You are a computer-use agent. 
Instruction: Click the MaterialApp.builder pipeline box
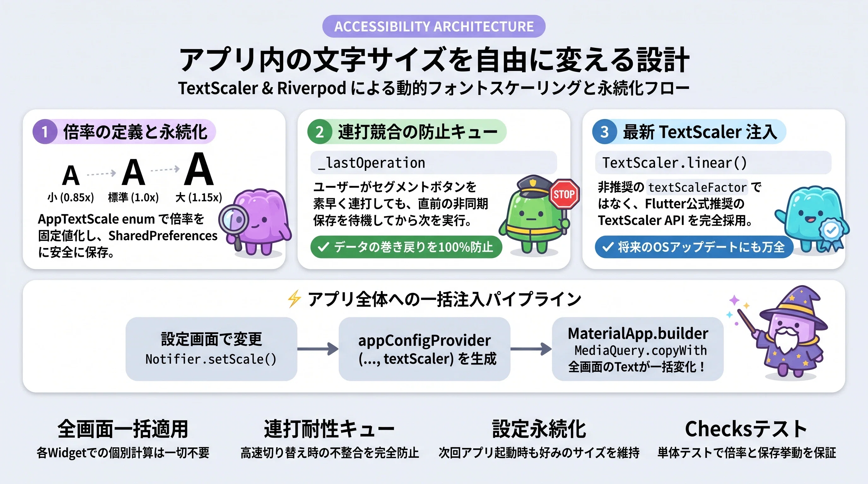pyautogui.click(x=638, y=349)
